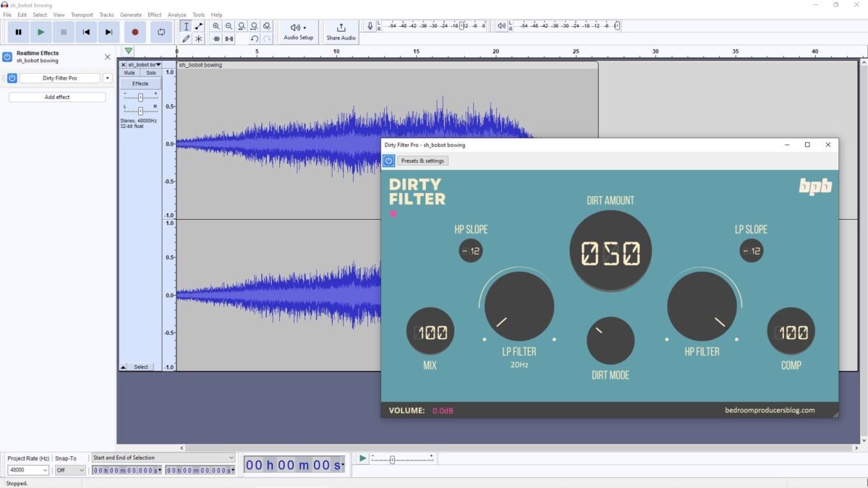Image resolution: width=868 pixels, height=488 pixels.
Task: Open the sh_bobot track name dropdown menu
Action: click(158, 64)
